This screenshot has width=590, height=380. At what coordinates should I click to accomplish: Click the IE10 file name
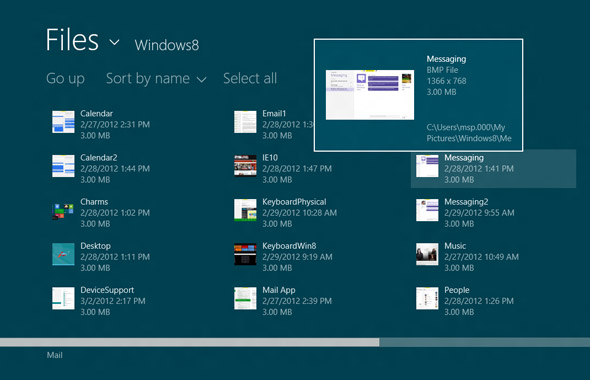coord(270,157)
